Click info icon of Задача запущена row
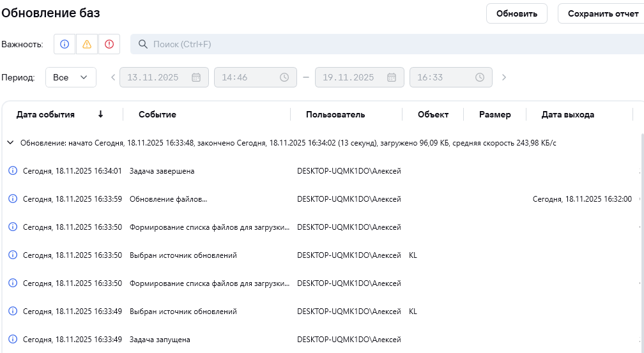This screenshot has width=644, height=353. pyautogui.click(x=13, y=339)
